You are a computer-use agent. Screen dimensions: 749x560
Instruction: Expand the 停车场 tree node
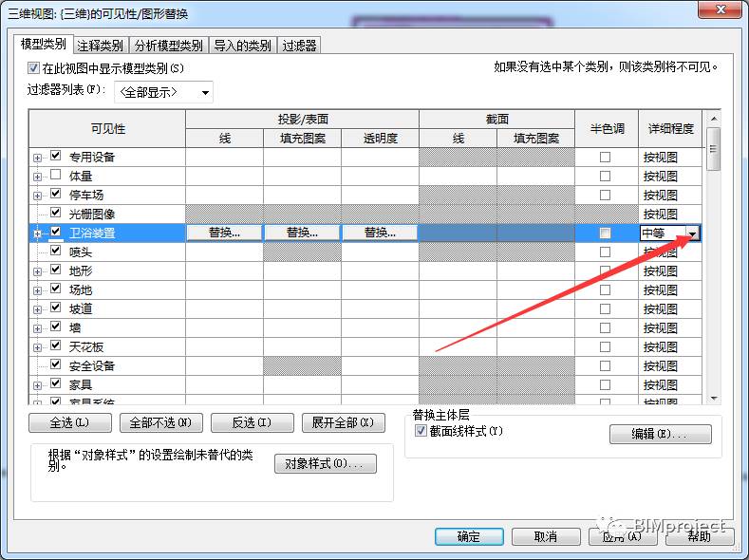[37, 196]
